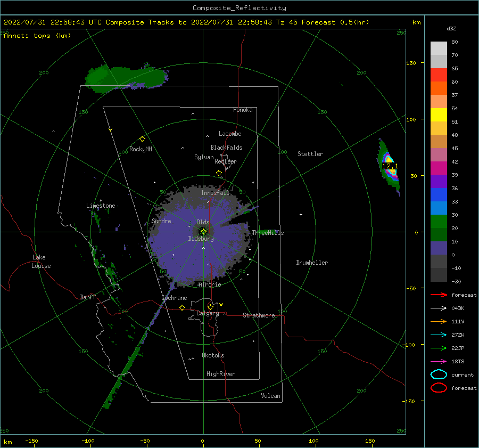479x448 pixels.
Task: Click the magenta swatch for 39-42 dBZ
Action: point(439,168)
